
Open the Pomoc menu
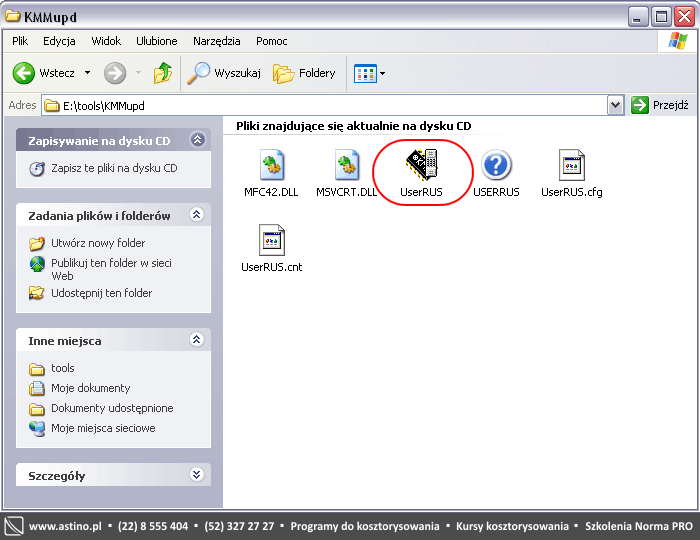click(x=271, y=41)
